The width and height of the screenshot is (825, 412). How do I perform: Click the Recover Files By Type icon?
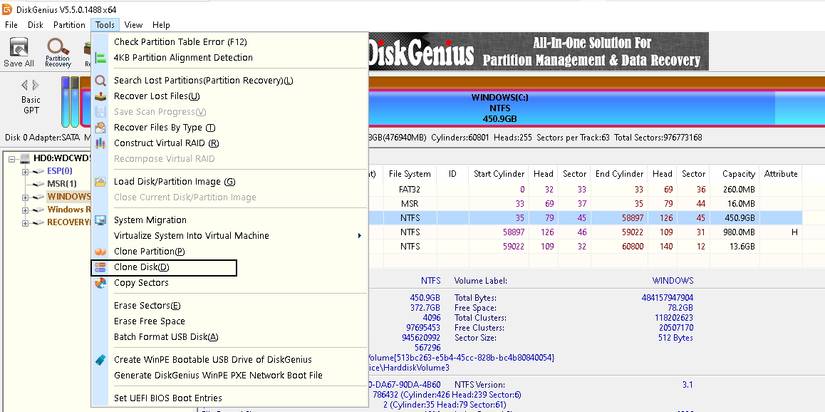point(100,127)
